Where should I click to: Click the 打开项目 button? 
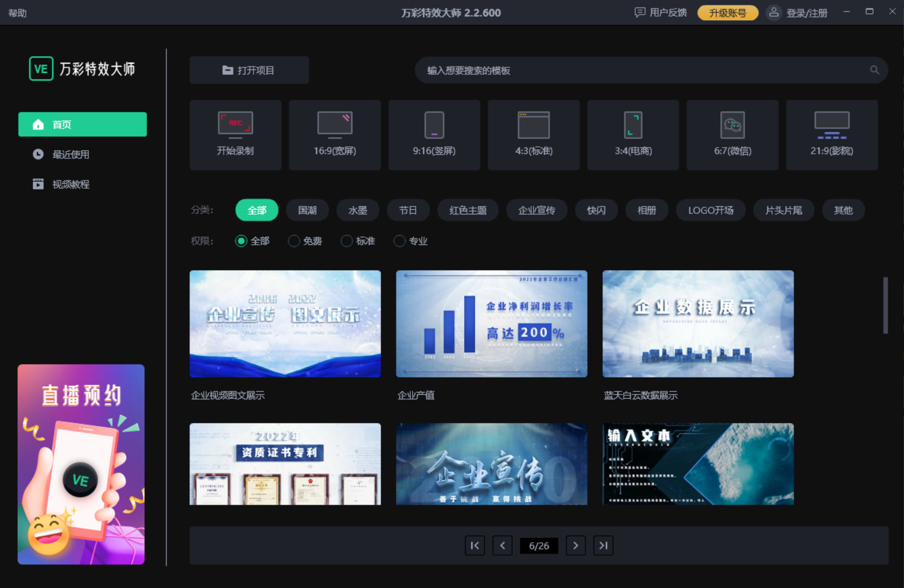[249, 70]
